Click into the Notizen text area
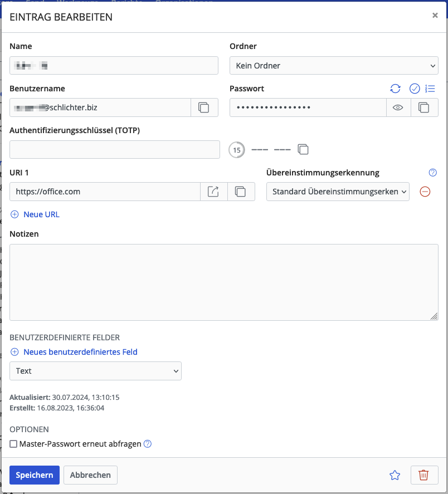The width and height of the screenshot is (448, 494). [x=223, y=282]
